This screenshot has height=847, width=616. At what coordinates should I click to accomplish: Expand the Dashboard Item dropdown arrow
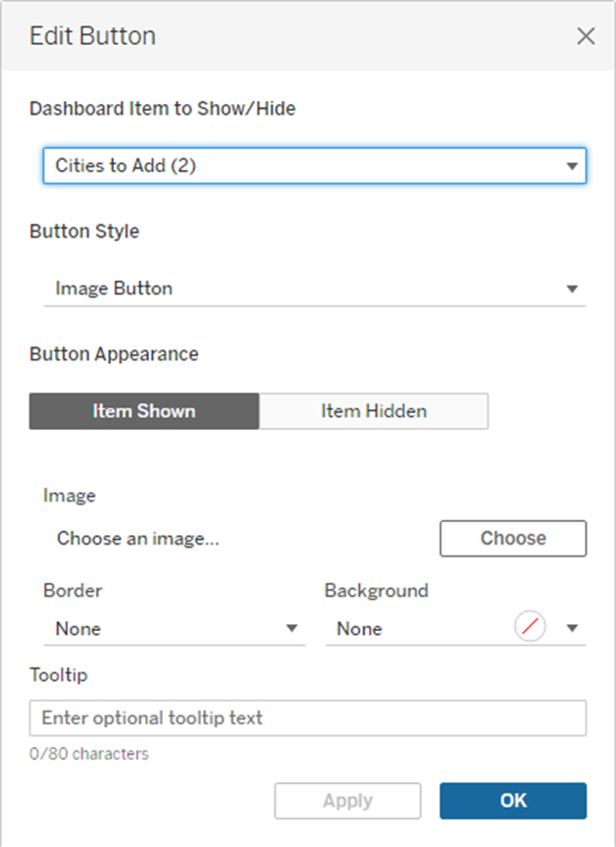click(572, 167)
